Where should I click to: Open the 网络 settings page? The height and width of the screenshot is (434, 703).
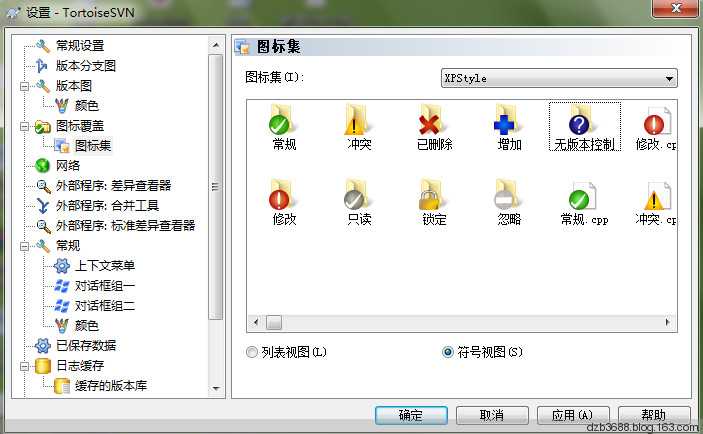click(x=68, y=165)
